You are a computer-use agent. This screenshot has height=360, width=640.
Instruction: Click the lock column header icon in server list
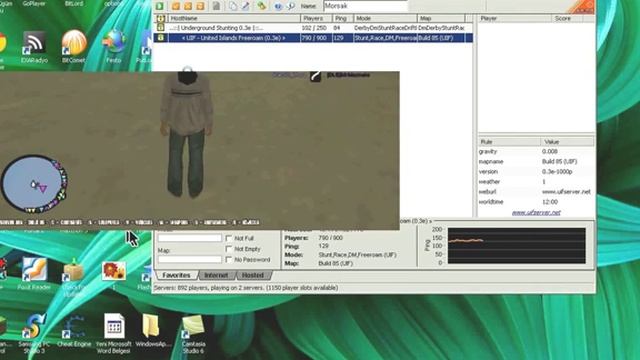coord(161,18)
